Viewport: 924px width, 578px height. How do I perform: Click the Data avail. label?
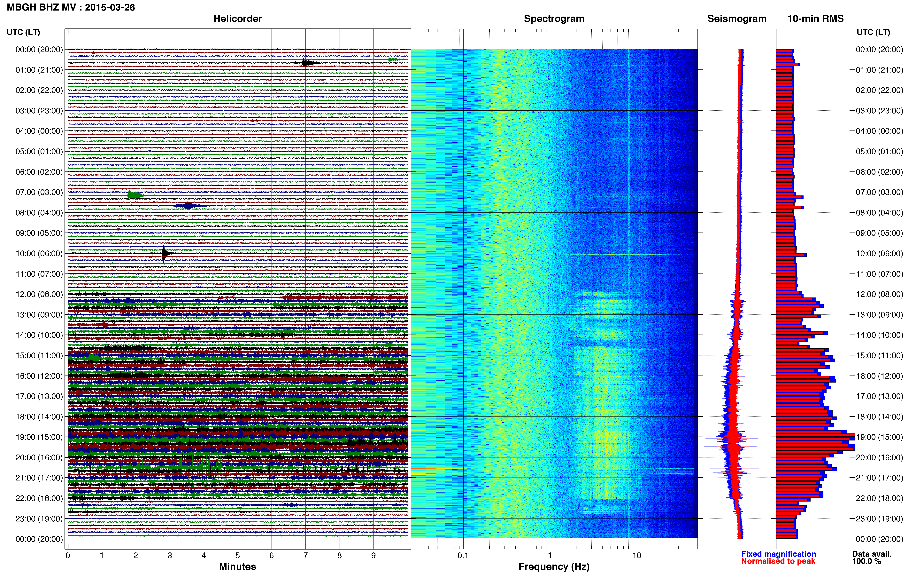point(871,554)
